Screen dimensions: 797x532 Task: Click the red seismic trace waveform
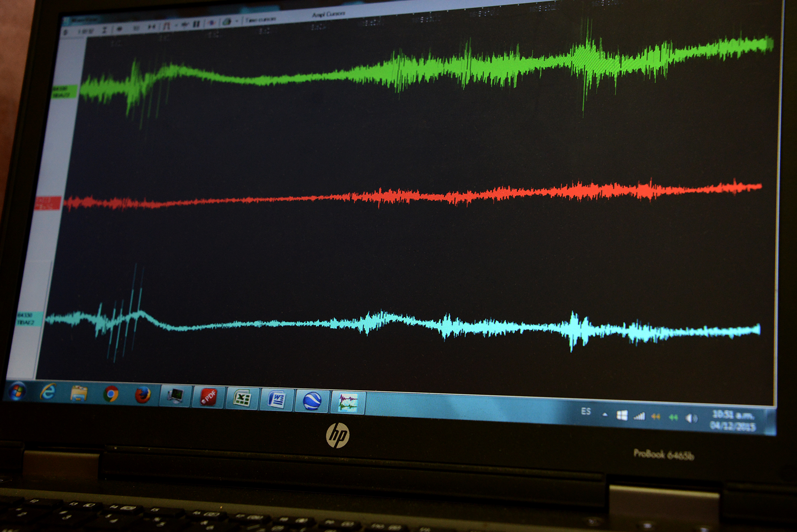[414, 195]
